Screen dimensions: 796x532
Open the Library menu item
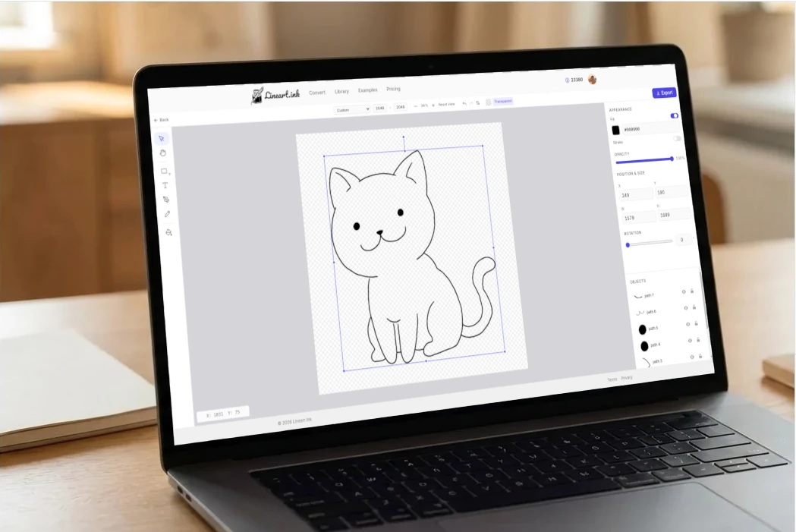coord(341,91)
